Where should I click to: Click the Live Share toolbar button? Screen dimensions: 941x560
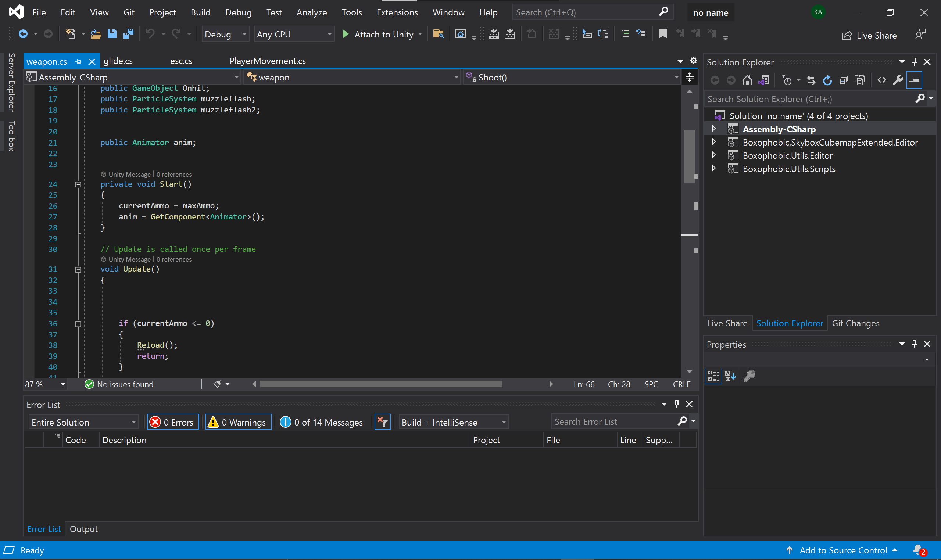869,36
